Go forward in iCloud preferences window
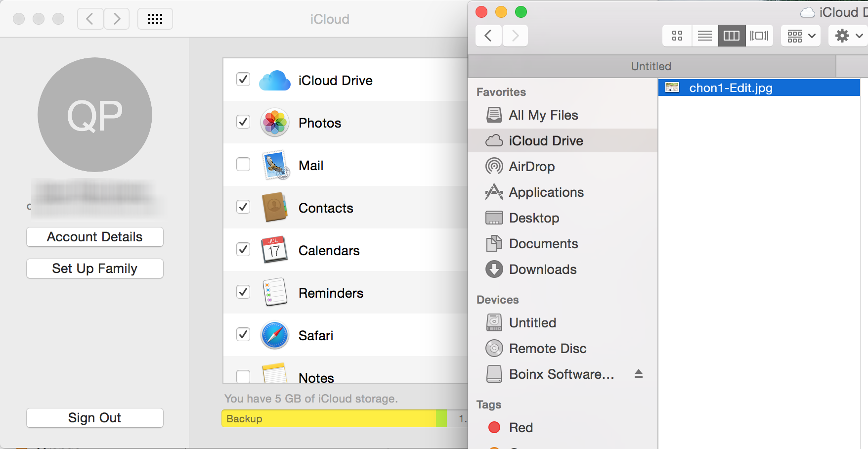 pyautogui.click(x=117, y=19)
